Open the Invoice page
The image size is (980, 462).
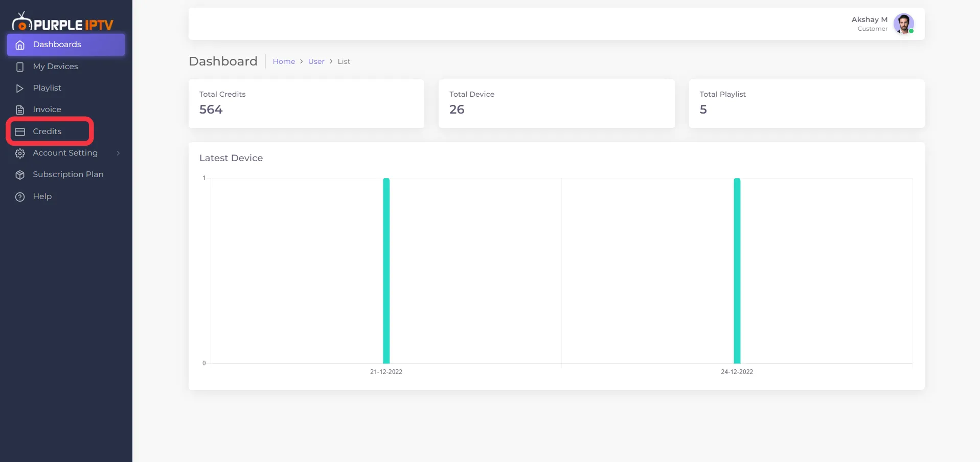point(66,109)
